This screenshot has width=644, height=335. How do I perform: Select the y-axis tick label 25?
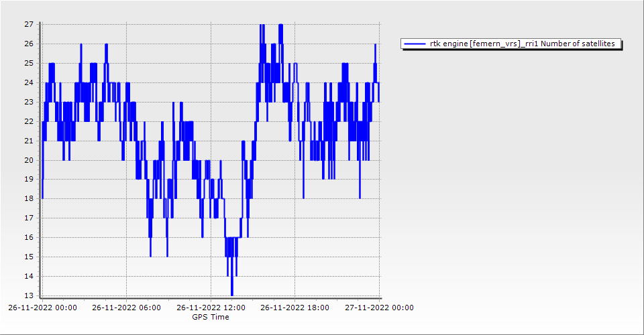point(29,63)
